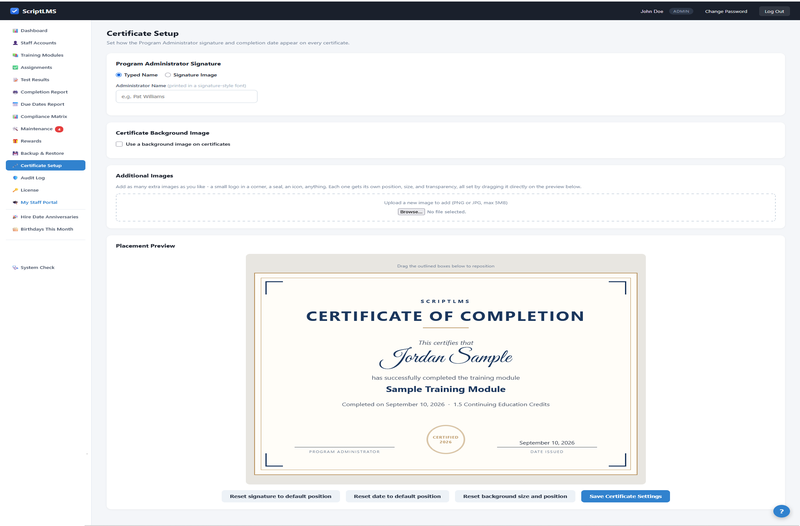Viewport: 800px width, 526px height.
Task: Click the Completion Report icon
Action: [15, 92]
